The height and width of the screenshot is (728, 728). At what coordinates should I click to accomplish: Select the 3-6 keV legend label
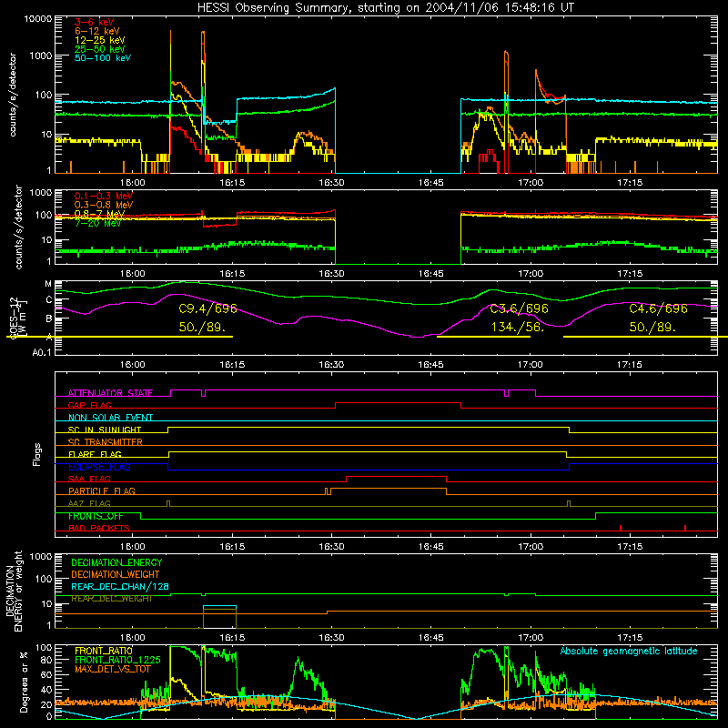tap(94, 22)
